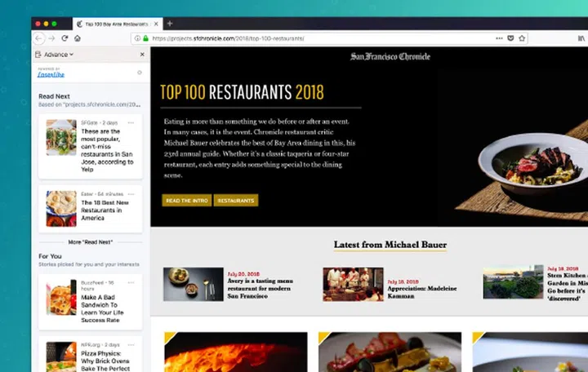Click the green padlock site security icon

point(145,38)
